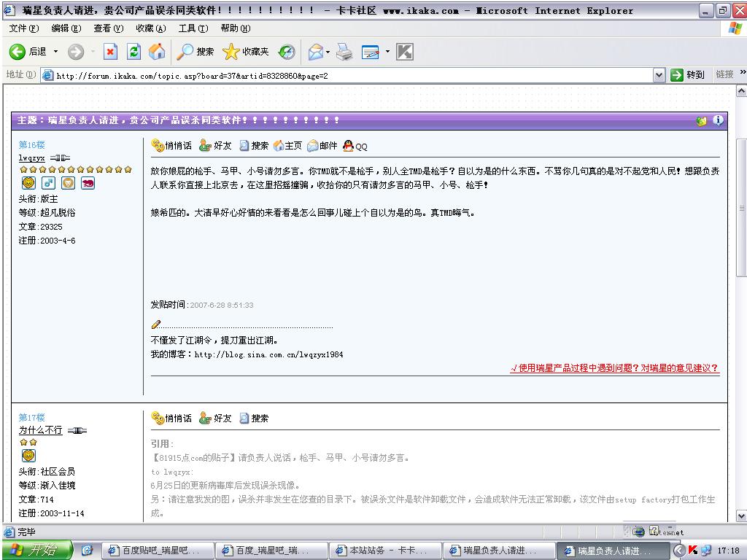Switch to 本站站务 - 卡卡 taskbar window
Viewport: 747px width, 560px height.
[x=385, y=551]
